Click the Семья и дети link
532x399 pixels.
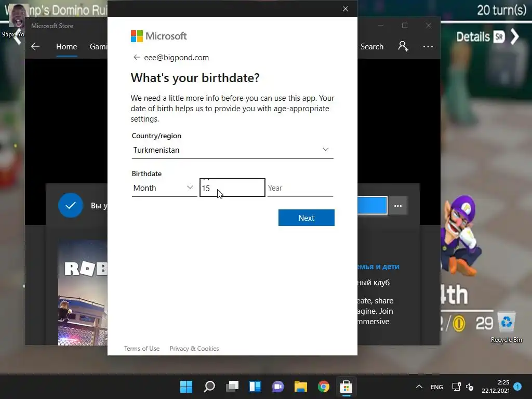click(x=378, y=267)
